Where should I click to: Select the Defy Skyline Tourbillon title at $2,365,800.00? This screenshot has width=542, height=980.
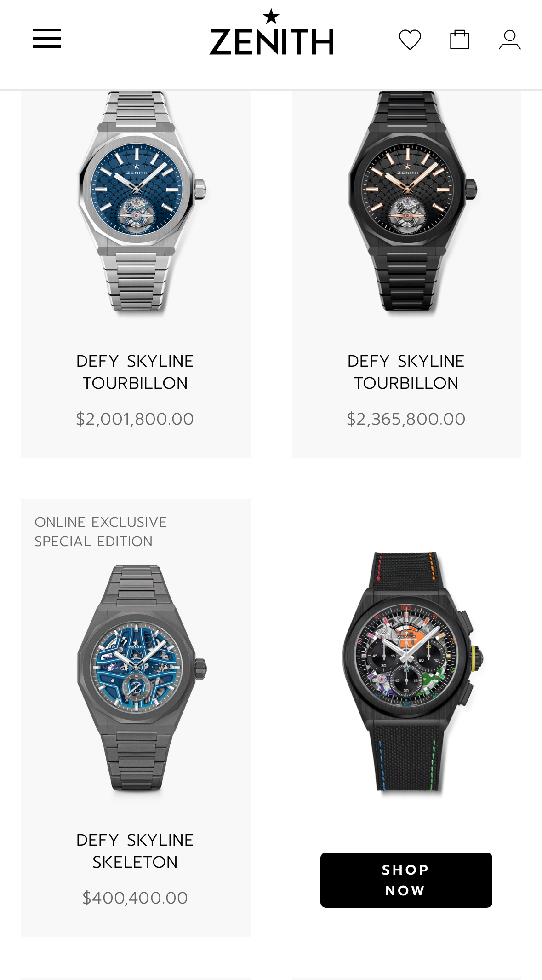406,372
